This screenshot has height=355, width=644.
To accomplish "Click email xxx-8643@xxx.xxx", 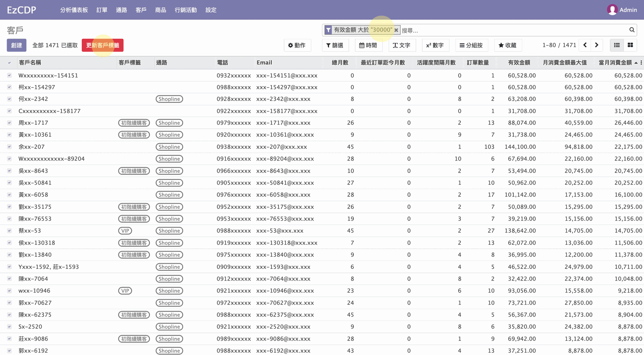I will 283,171.
